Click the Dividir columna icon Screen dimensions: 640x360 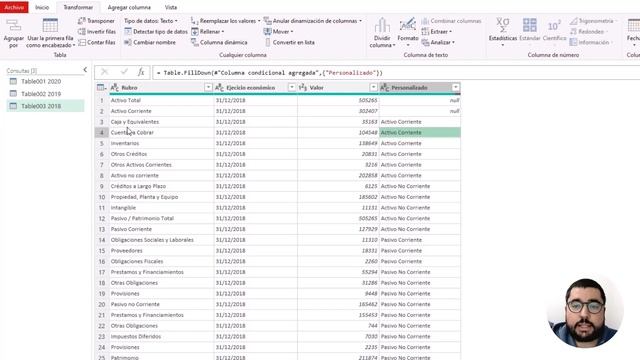point(382,26)
